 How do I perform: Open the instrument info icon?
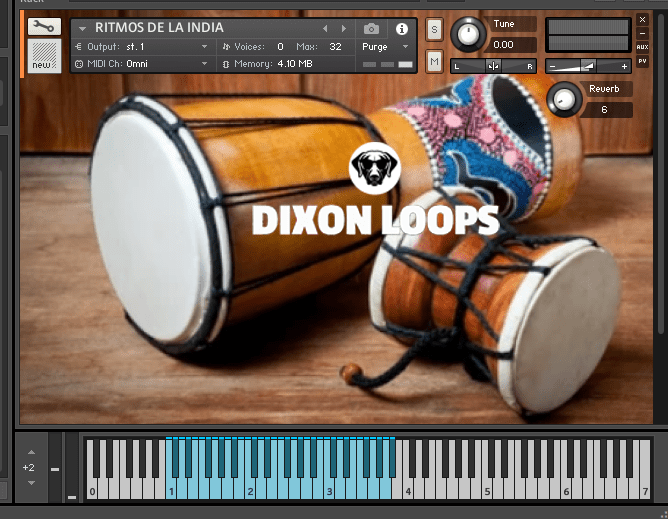[x=402, y=29]
